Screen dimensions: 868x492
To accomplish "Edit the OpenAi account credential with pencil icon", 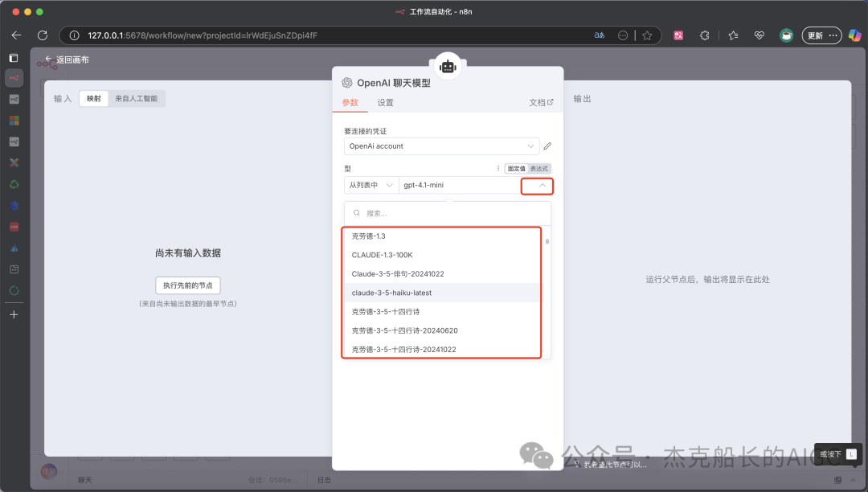I will (x=547, y=146).
